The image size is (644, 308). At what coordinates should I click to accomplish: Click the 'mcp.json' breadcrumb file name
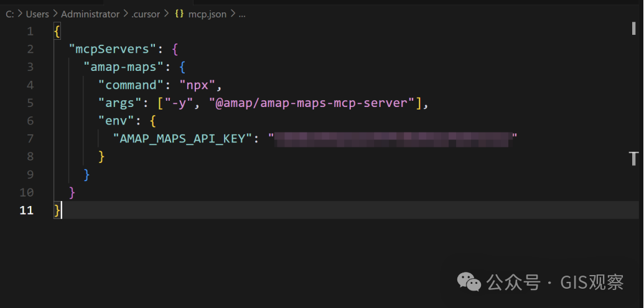[207, 14]
